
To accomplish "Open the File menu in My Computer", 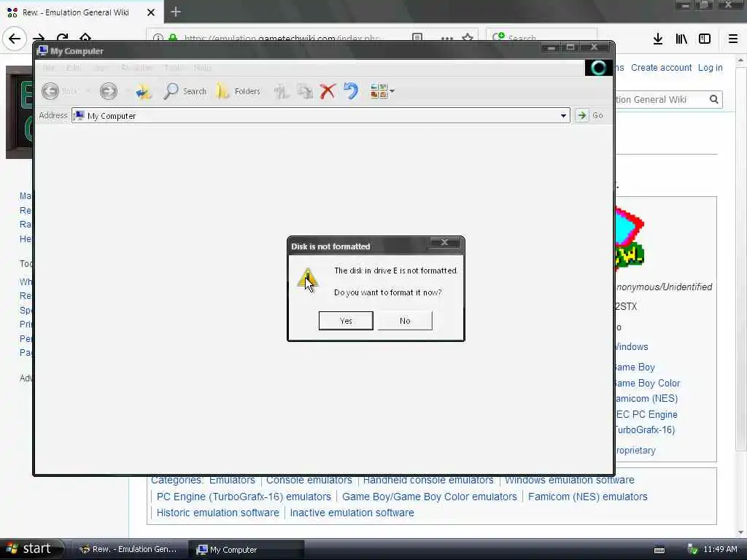I will pos(49,68).
